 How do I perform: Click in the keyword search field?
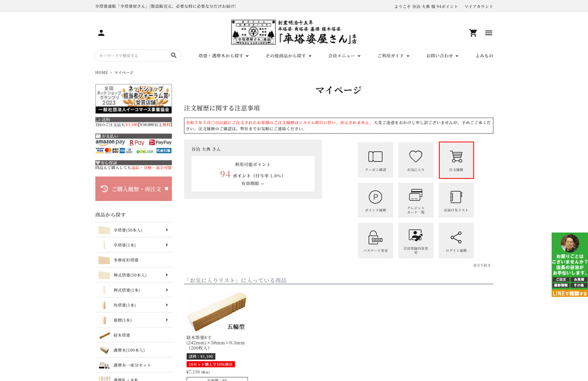pos(134,56)
